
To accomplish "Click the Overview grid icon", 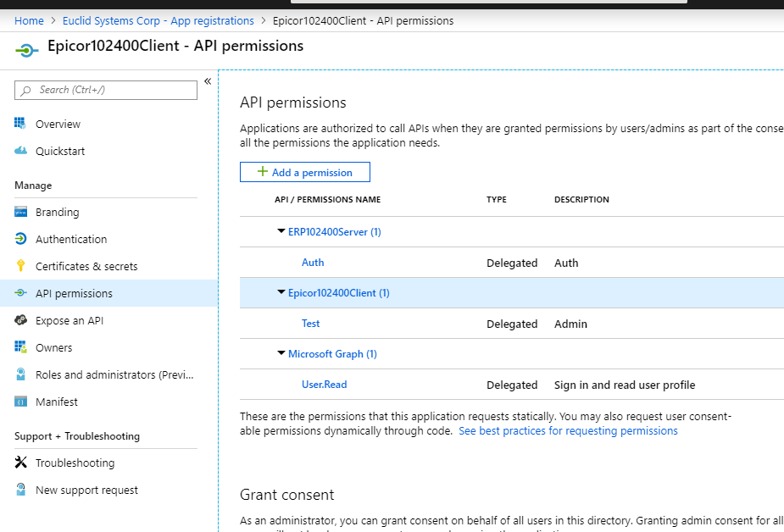I will click(20, 124).
